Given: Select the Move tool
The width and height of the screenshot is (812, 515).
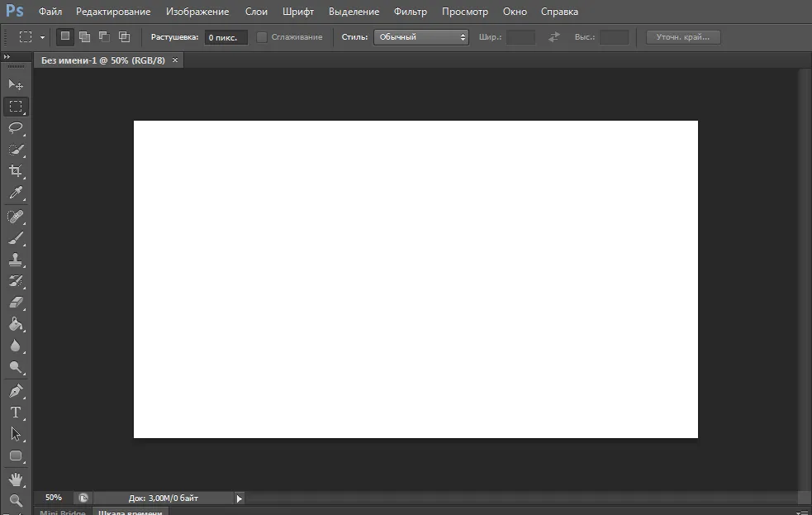Looking at the screenshot, I should (16, 84).
